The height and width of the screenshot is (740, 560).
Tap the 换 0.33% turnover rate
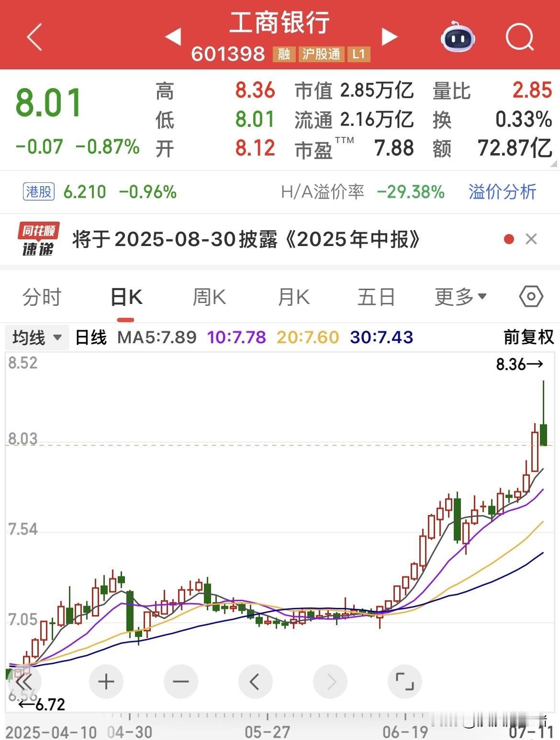coord(524,120)
